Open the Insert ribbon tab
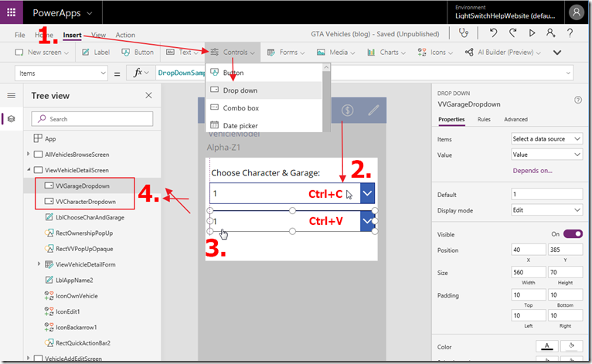 [72, 35]
